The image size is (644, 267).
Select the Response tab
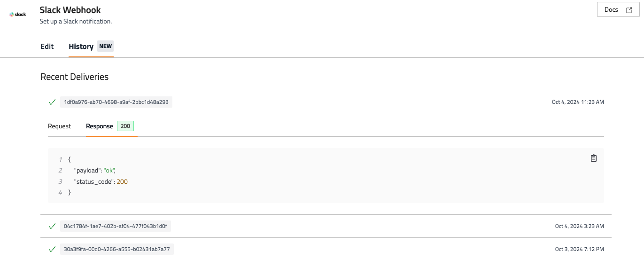pyautogui.click(x=99, y=126)
